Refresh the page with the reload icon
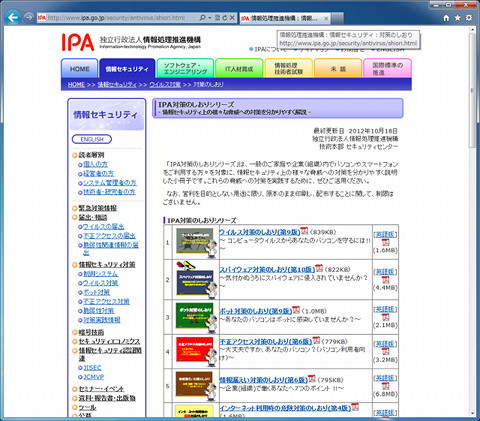Image resolution: width=480 pixels, height=421 pixels. pyautogui.click(x=225, y=18)
